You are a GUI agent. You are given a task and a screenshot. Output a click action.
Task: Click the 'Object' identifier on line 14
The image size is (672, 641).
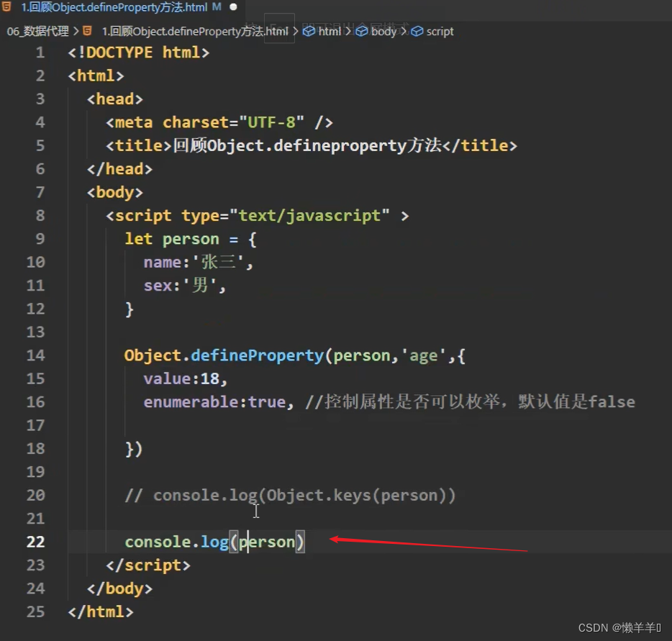pos(153,355)
